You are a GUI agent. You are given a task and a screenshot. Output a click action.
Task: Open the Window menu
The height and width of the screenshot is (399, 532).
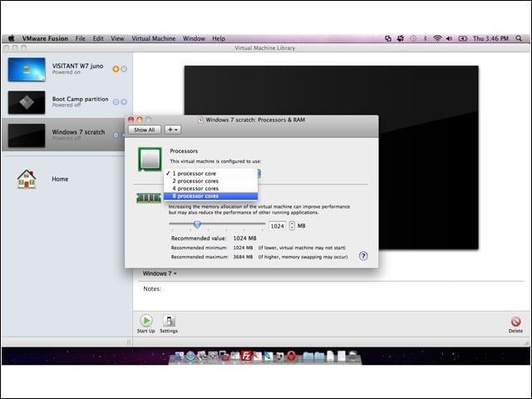pos(194,38)
